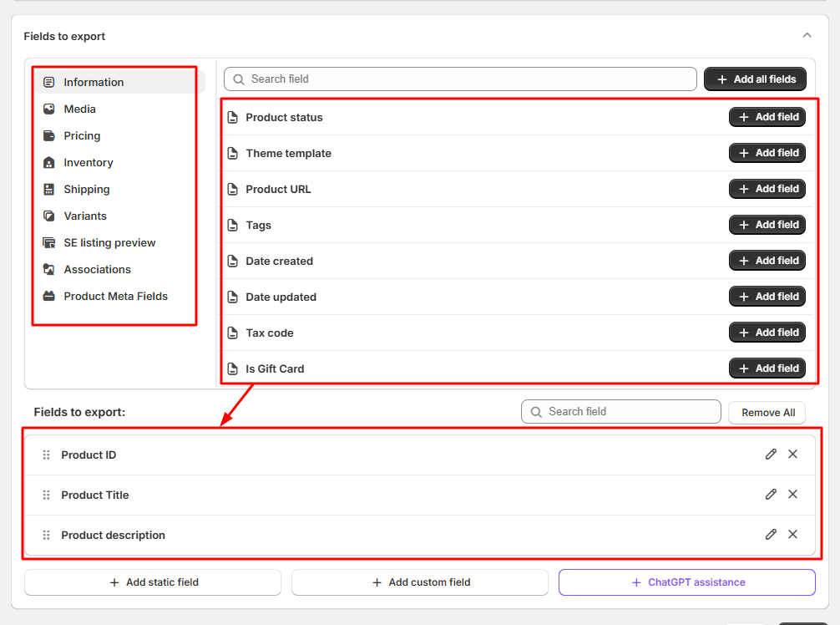Image resolution: width=840 pixels, height=625 pixels.
Task: Click the Associations icon
Action: tap(48, 270)
